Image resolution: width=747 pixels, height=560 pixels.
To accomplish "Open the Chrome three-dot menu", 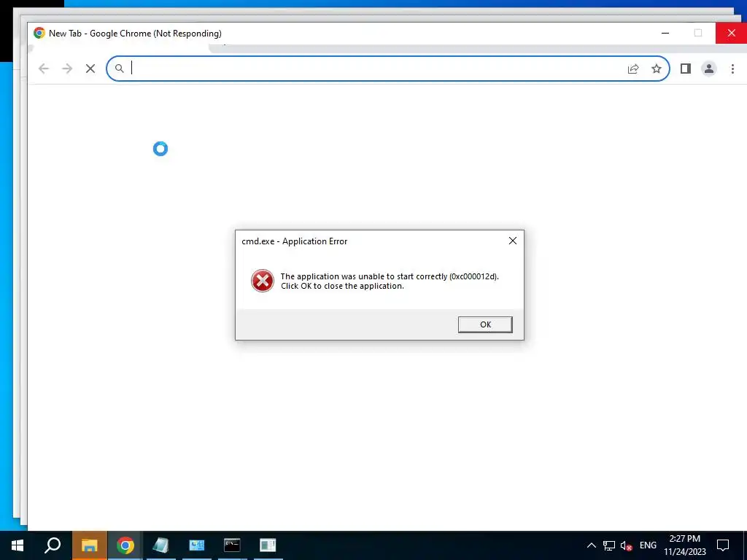I will [x=732, y=69].
